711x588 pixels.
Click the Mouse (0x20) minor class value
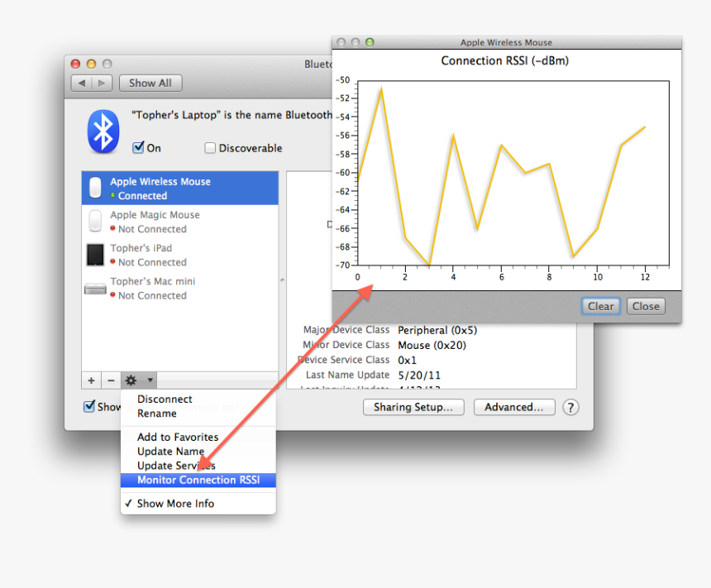(432, 345)
